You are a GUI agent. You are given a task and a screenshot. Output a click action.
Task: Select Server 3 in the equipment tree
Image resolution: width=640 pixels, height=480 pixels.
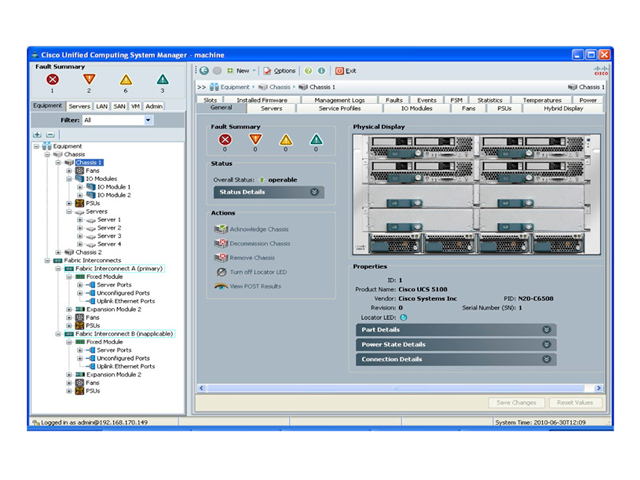click(109, 236)
